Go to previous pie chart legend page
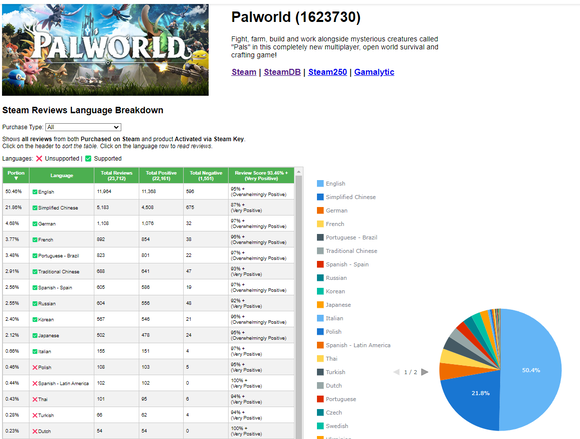The height and width of the screenshot is (439, 580). tap(397, 372)
